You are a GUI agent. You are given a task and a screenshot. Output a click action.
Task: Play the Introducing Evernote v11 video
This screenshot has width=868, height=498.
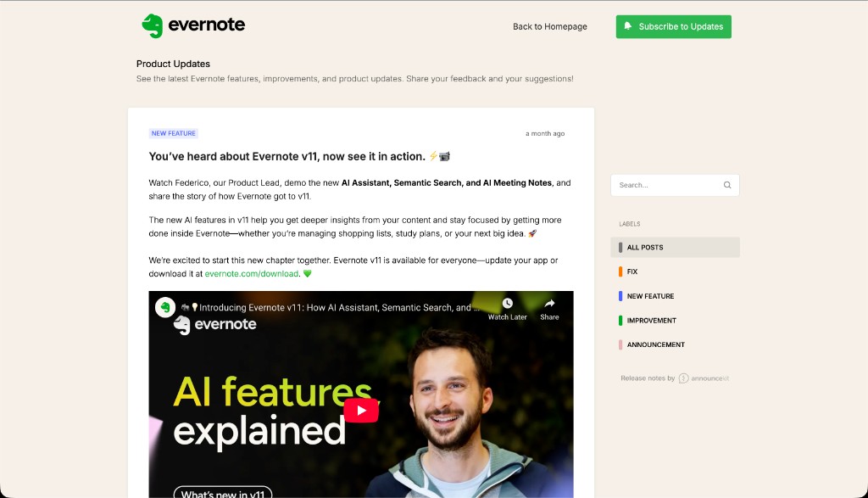(361, 410)
